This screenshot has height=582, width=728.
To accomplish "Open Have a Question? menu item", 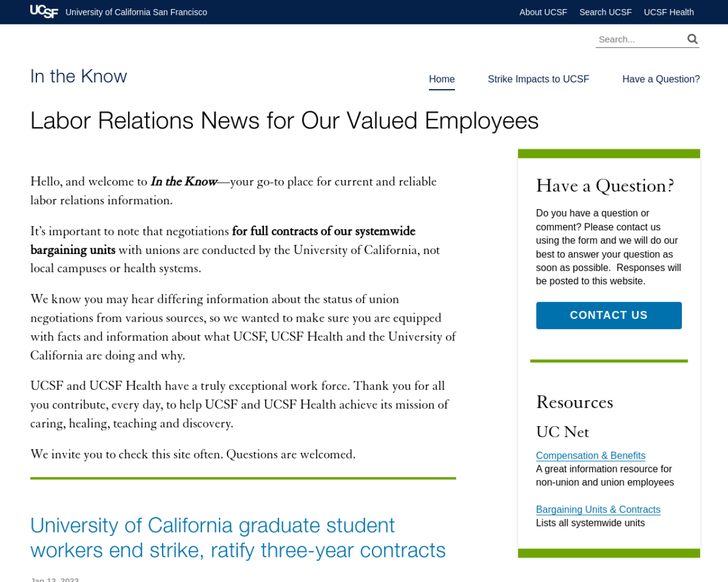I will click(661, 79).
